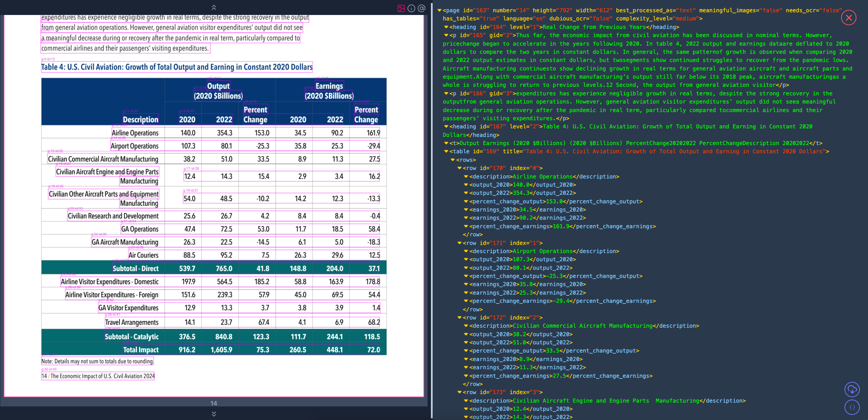Click the rounding note below table
Viewport: 868px width, 420px height.
click(x=97, y=361)
